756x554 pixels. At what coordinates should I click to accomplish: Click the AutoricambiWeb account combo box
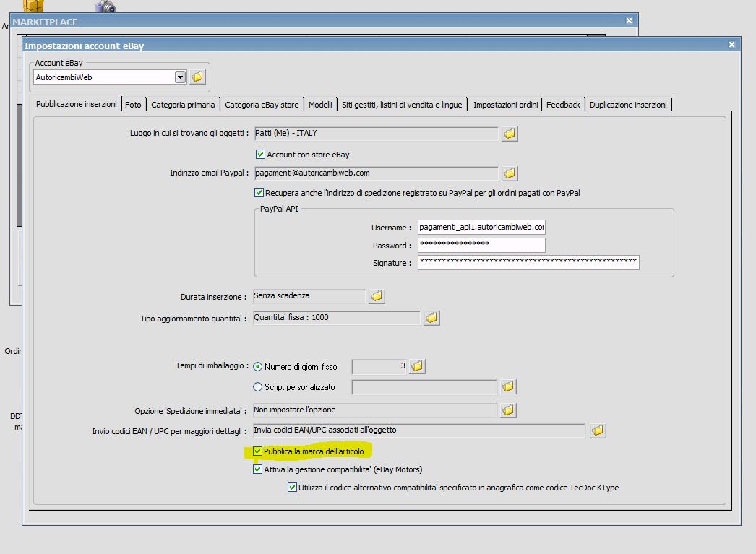[x=110, y=77]
